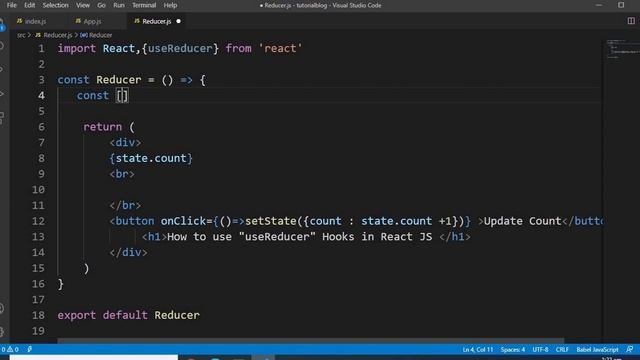
Task: Open the View menu
Action: click(83, 5)
